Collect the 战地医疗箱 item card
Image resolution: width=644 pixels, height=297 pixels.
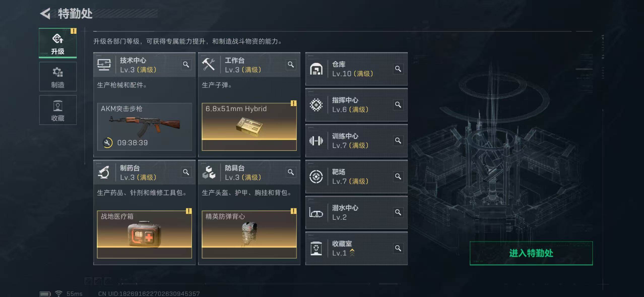pos(144,234)
